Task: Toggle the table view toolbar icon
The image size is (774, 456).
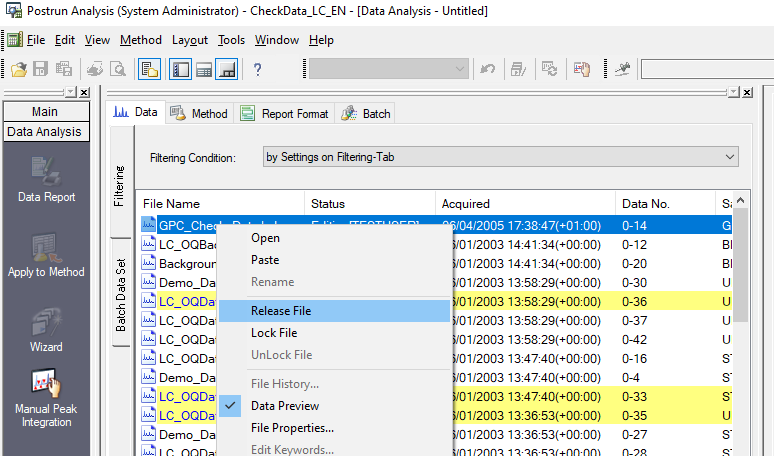Action: pos(203,69)
